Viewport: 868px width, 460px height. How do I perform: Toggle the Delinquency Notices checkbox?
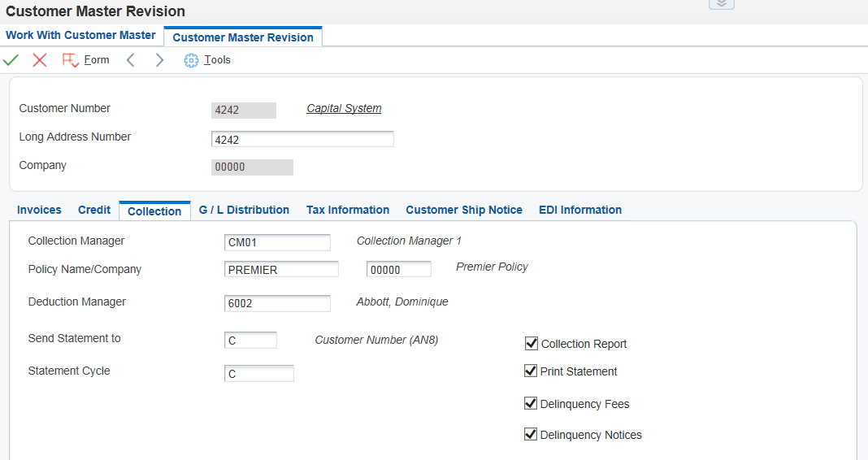(x=531, y=434)
